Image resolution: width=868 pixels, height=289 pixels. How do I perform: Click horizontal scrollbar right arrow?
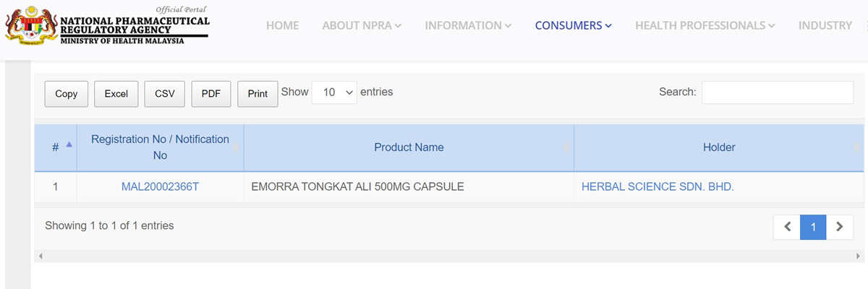(x=859, y=256)
